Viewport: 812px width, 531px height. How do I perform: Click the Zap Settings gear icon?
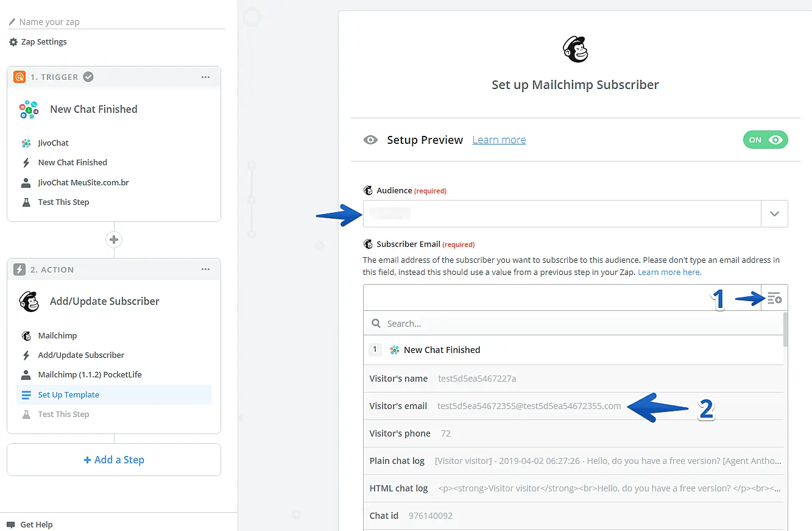tap(13, 42)
